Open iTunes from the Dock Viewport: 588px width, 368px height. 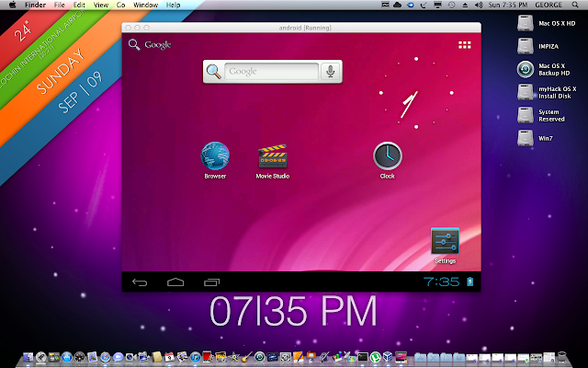(x=196, y=357)
